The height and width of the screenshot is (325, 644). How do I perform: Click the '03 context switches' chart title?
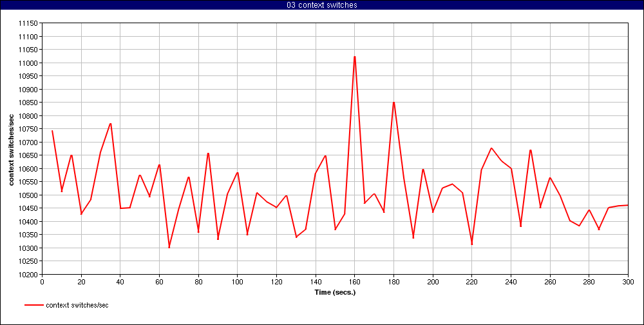[x=322, y=5]
